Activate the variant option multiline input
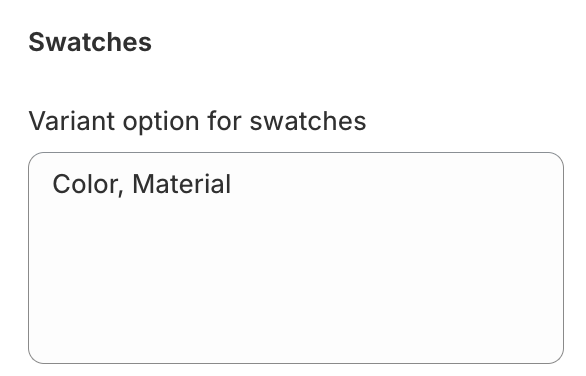 click(x=296, y=258)
